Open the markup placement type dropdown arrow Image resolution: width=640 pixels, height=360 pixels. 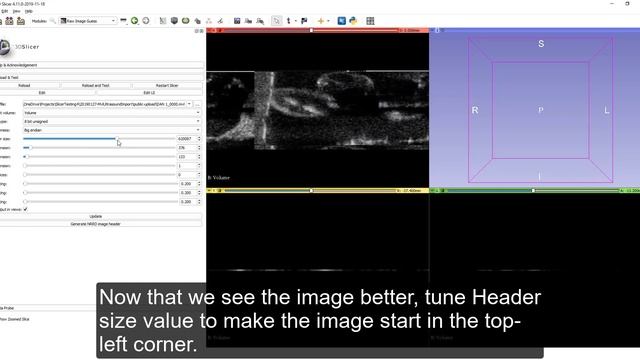click(x=296, y=21)
